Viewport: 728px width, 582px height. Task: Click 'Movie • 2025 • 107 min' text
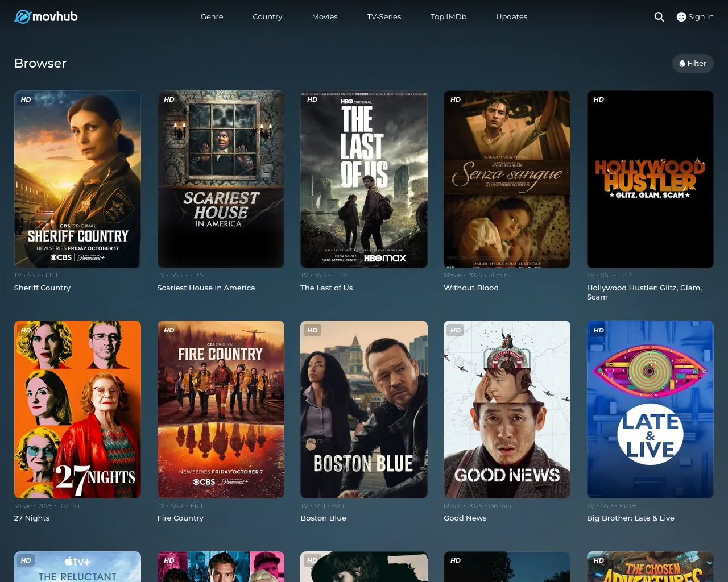[48, 506]
